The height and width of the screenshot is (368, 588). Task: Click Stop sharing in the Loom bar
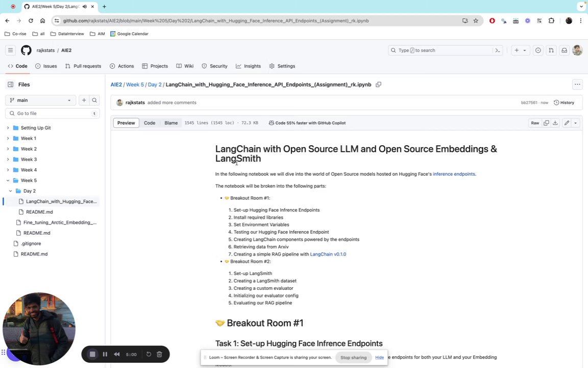click(x=353, y=357)
